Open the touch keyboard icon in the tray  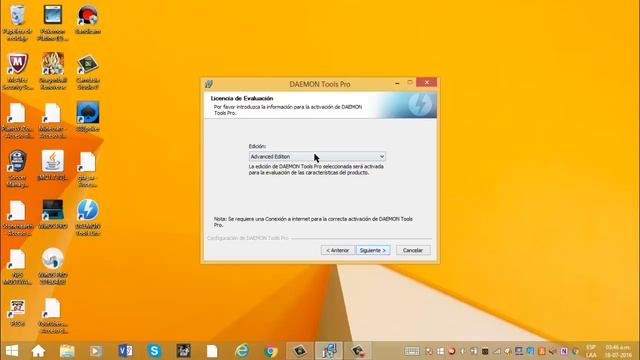pos(411,351)
